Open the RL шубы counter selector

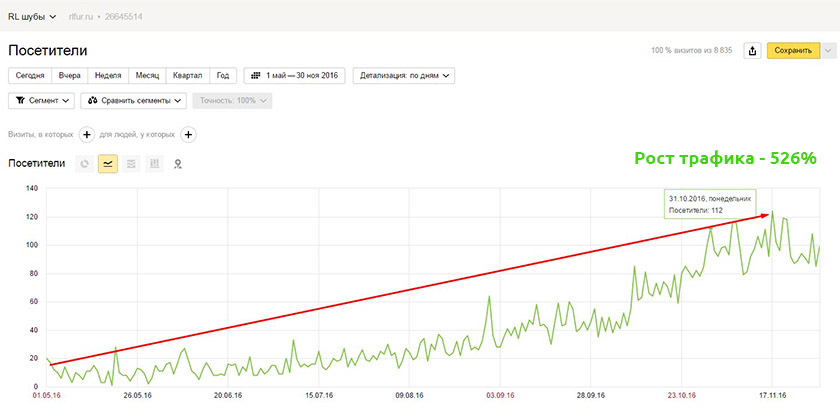tap(32, 17)
